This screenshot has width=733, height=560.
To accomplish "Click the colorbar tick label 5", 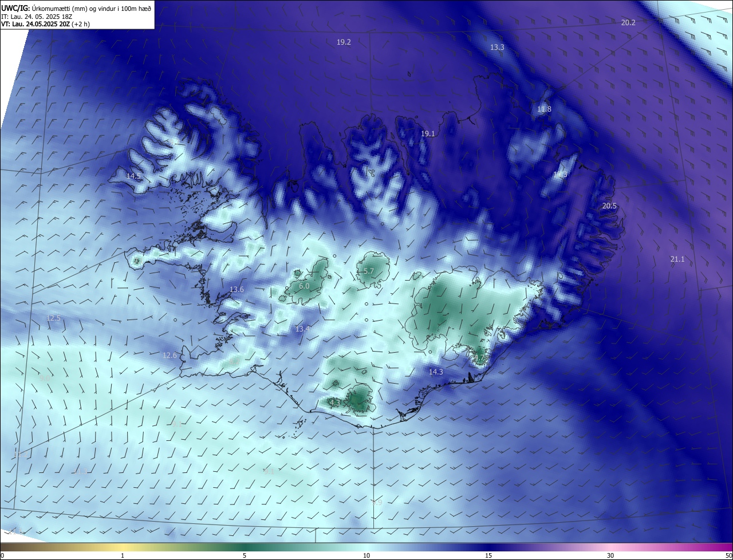I will 245,555.
